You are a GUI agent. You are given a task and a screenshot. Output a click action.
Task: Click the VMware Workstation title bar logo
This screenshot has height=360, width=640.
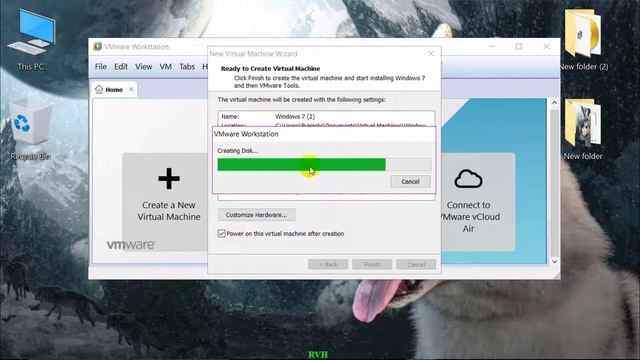97,47
